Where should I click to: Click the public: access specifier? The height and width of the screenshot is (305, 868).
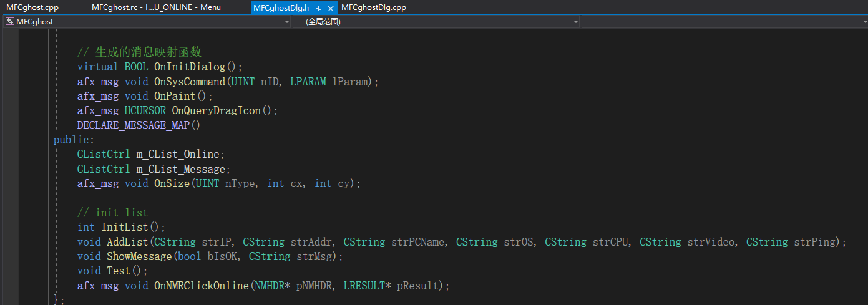click(74, 140)
